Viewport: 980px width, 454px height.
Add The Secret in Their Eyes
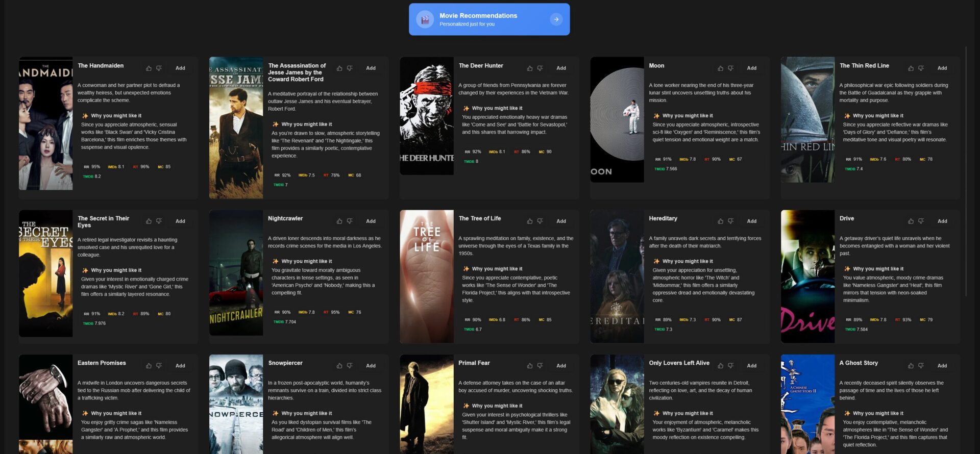(180, 221)
